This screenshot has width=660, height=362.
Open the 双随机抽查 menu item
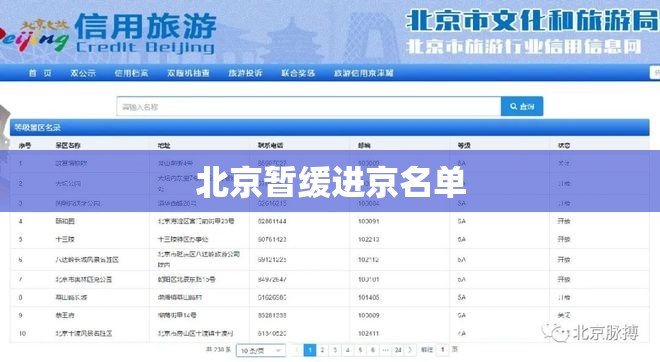(x=188, y=73)
